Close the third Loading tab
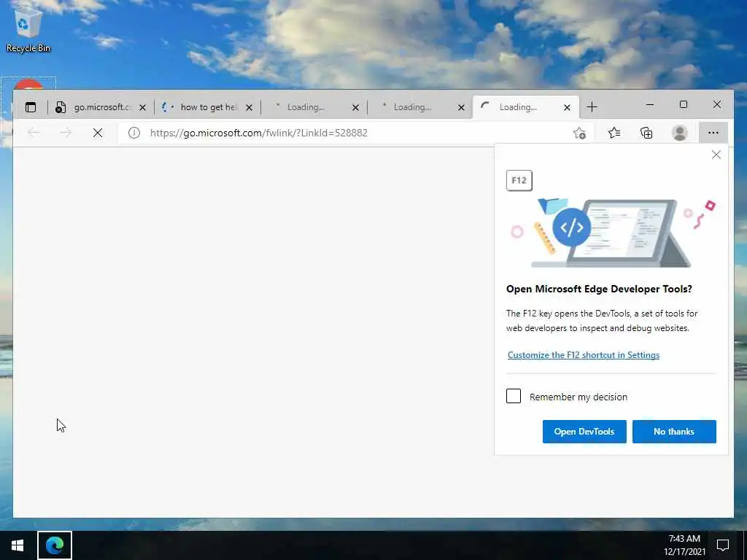This screenshot has width=747, height=560. [355, 108]
